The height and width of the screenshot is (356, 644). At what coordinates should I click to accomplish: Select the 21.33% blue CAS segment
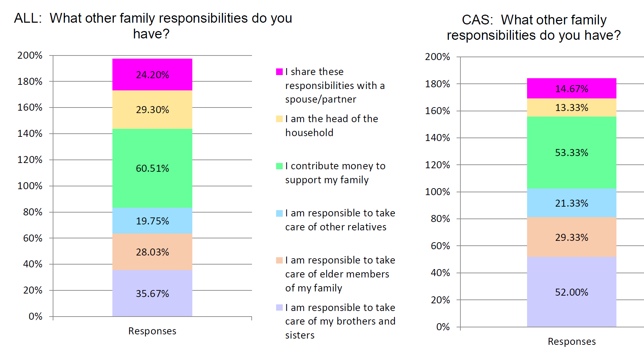click(x=571, y=203)
